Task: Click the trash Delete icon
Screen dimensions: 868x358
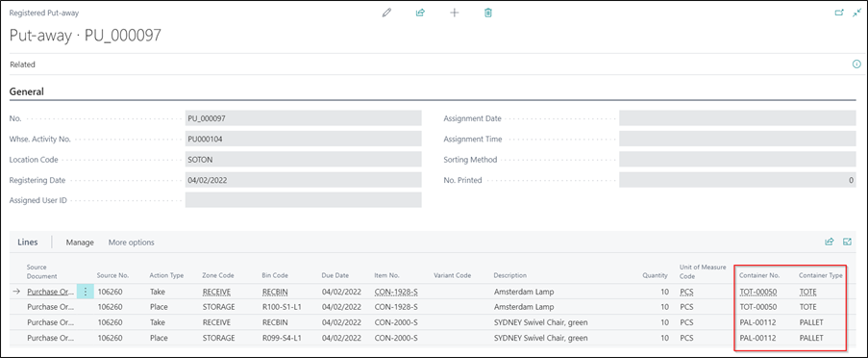Action: pos(487,13)
